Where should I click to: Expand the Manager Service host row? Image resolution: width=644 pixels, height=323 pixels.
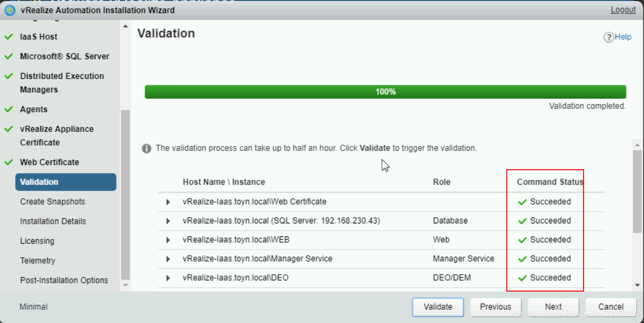tap(168, 259)
